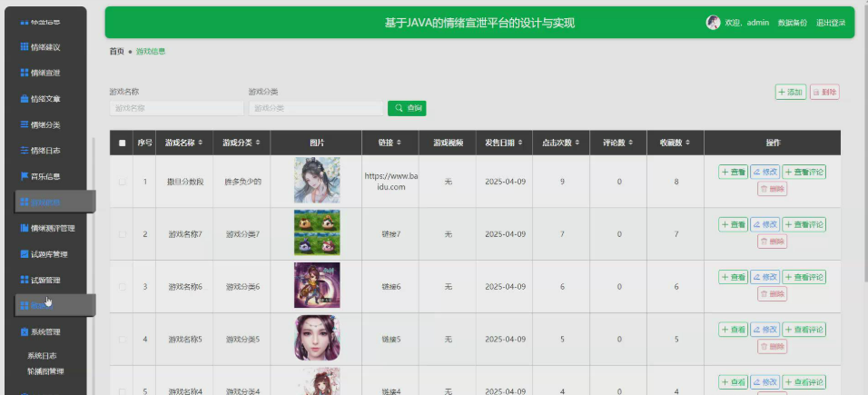Open the 试题库管理 sidebar menu
The height and width of the screenshot is (395, 868).
point(51,253)
